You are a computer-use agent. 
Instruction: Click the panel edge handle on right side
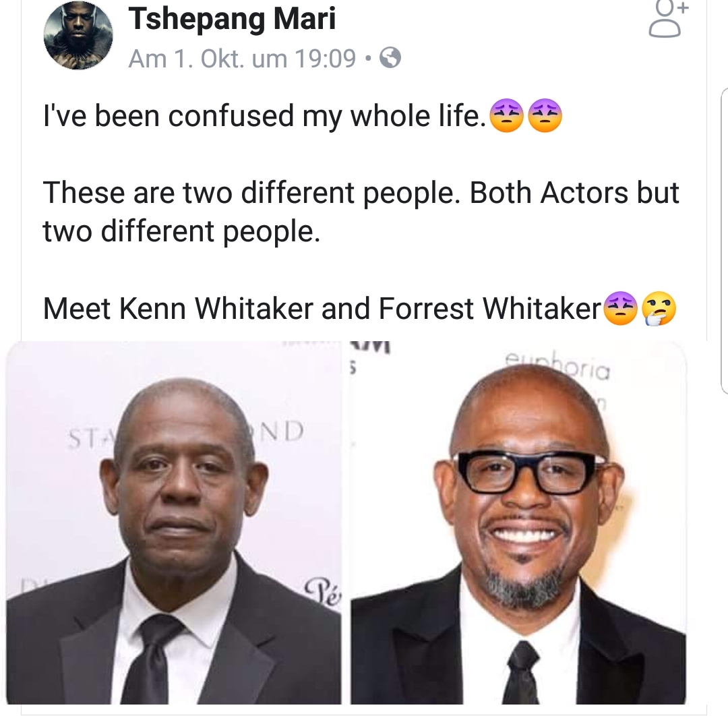click(724, 239)
